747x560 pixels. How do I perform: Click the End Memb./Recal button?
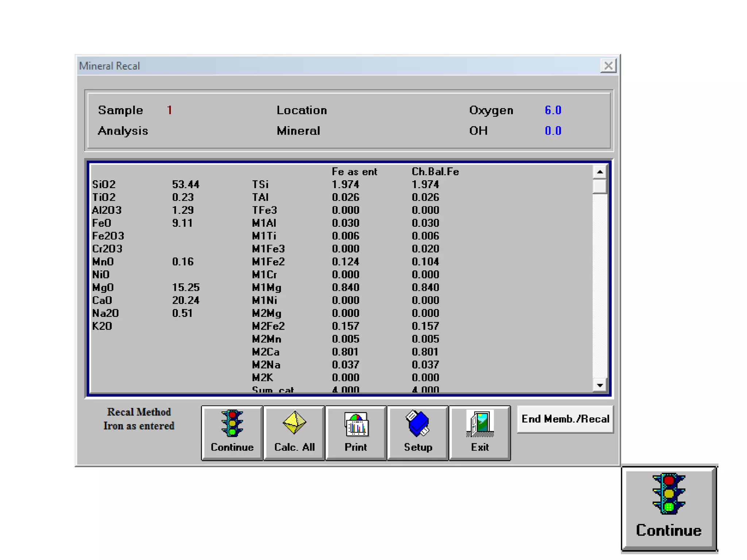click(x=565, y=419)
